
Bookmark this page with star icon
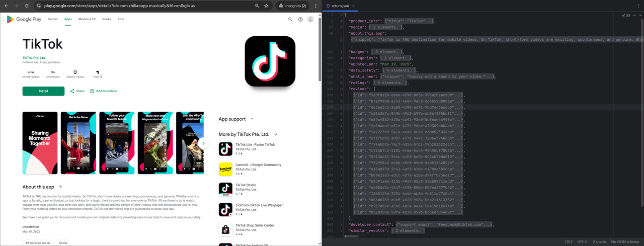click(x=266, y=6)
